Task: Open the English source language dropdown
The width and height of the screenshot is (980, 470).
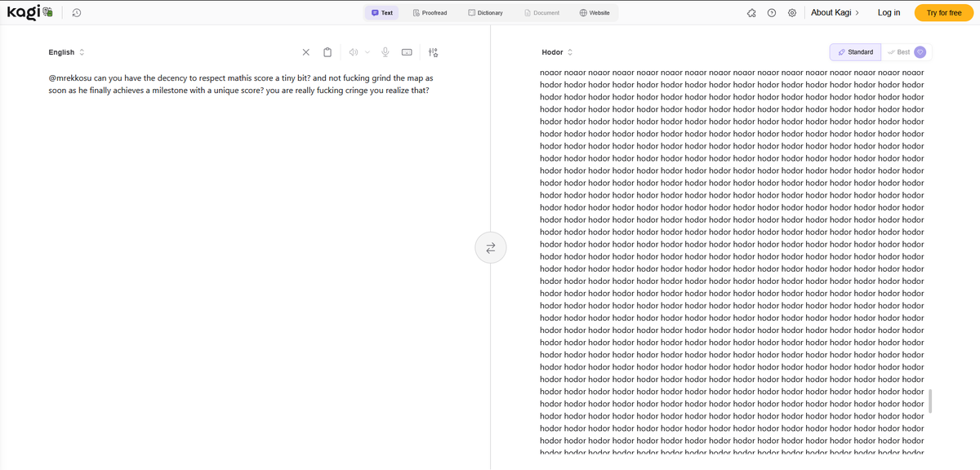Action: coord(66,52)
